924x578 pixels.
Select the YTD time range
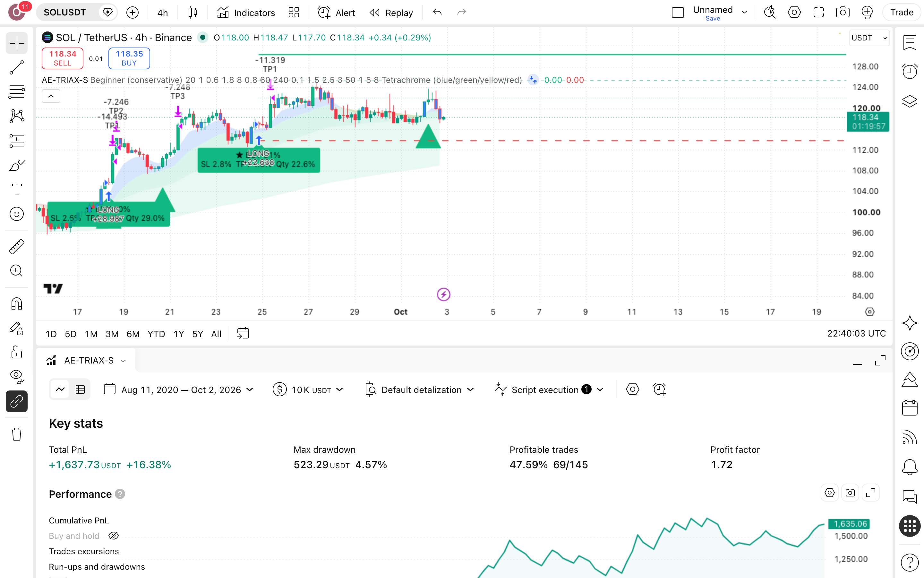tap(156, 334)
